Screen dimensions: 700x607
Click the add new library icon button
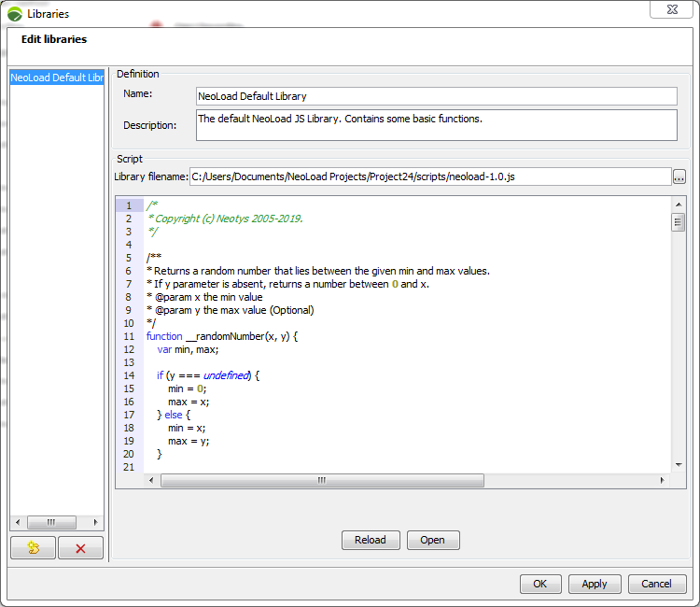[x=33, y=548]
